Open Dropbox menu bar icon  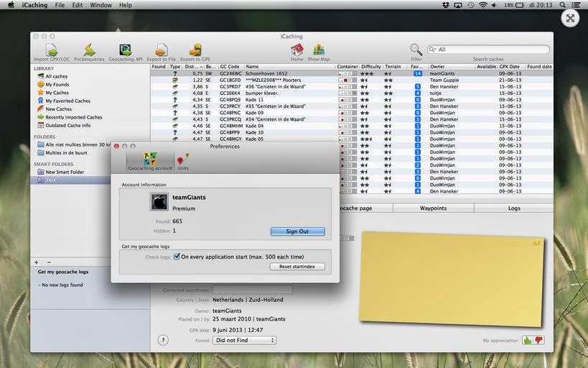pyautogui.click(x=446, y=5)
